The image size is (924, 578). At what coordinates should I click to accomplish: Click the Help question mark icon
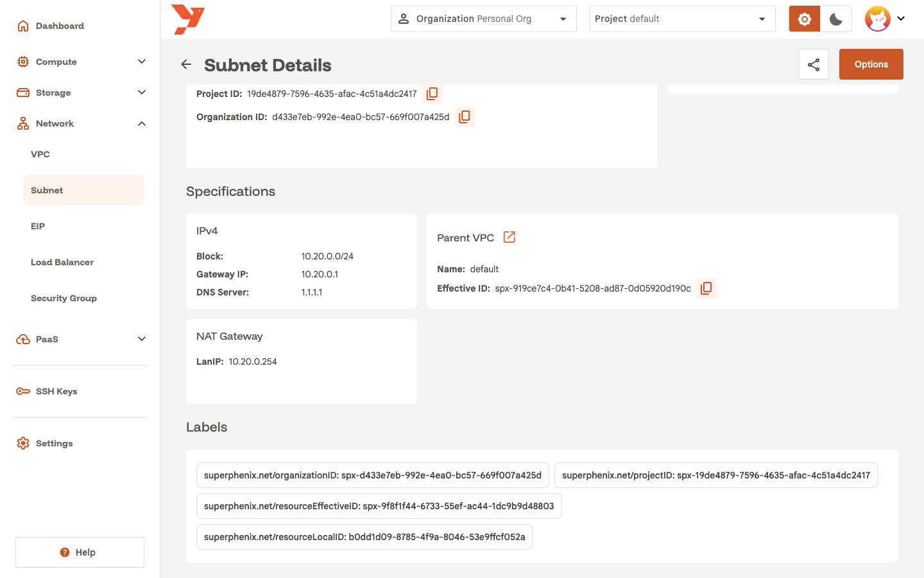[65, 552]
